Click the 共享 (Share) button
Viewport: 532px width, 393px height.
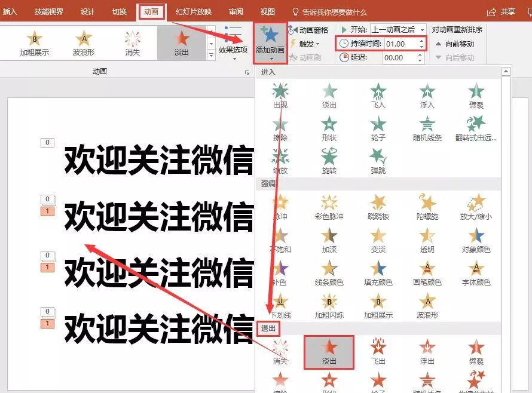click(x=507, y=11)
